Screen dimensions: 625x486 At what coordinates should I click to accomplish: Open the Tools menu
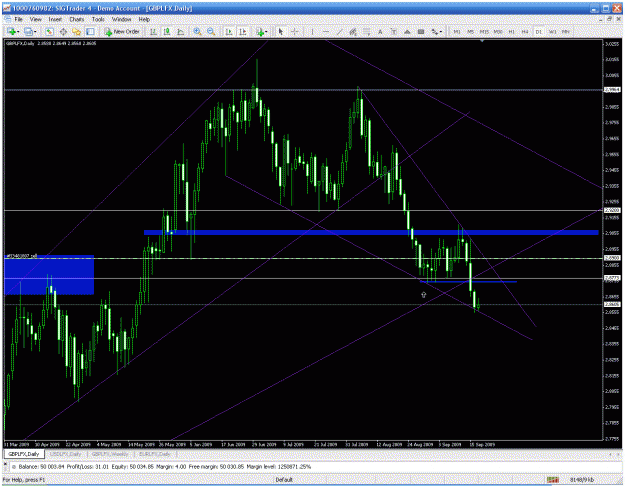[98, 19]
